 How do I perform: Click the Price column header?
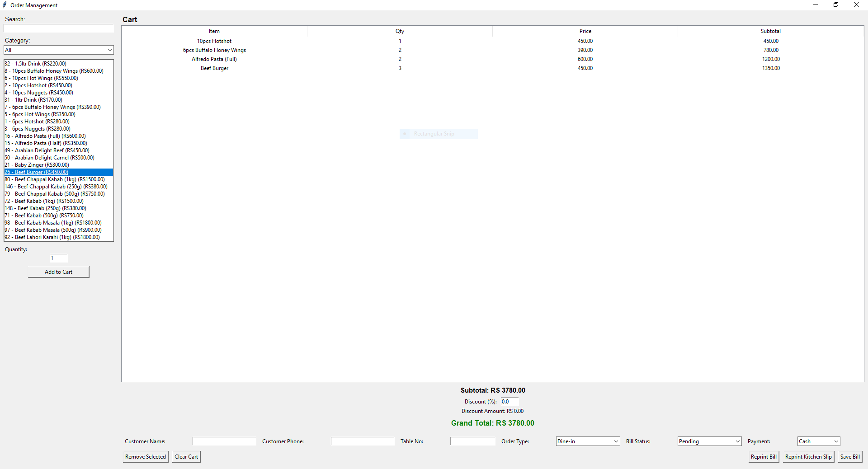tap(585, 31)
